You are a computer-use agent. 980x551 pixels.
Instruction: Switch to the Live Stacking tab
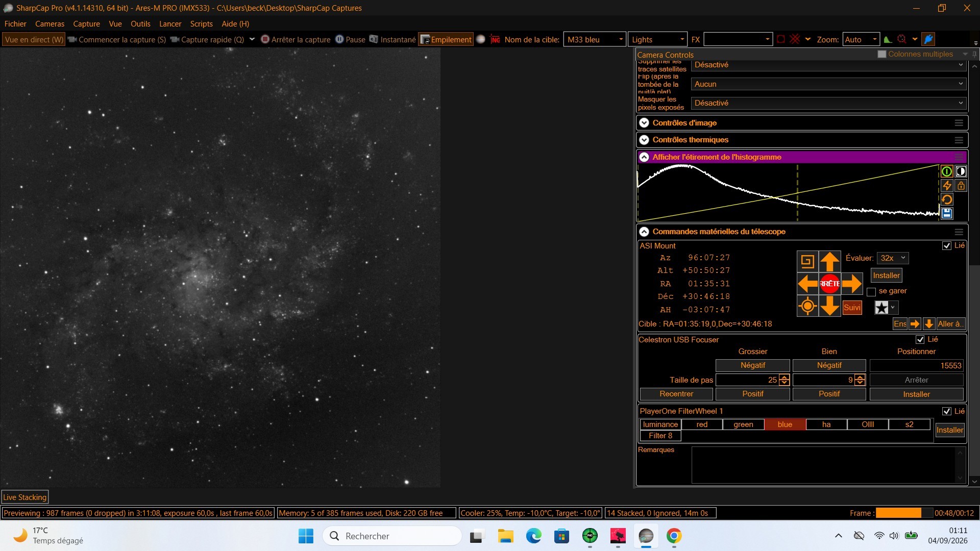tap(25, 497)
